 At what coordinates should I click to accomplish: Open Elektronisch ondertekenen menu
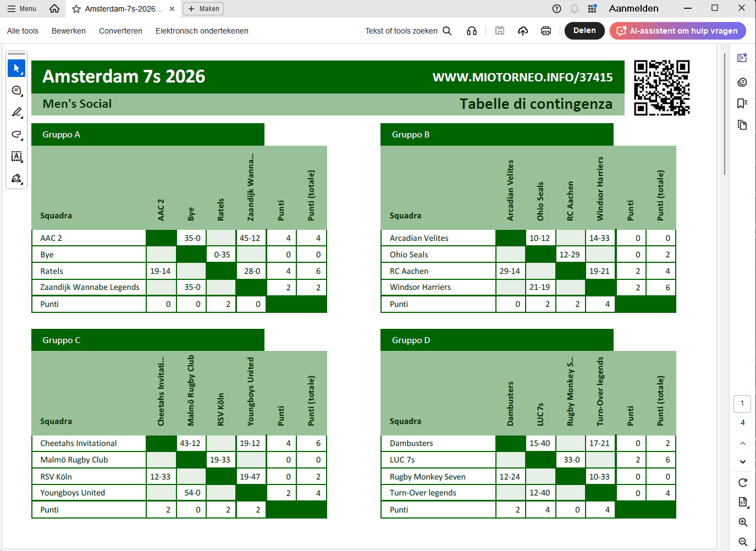point(202,31)
